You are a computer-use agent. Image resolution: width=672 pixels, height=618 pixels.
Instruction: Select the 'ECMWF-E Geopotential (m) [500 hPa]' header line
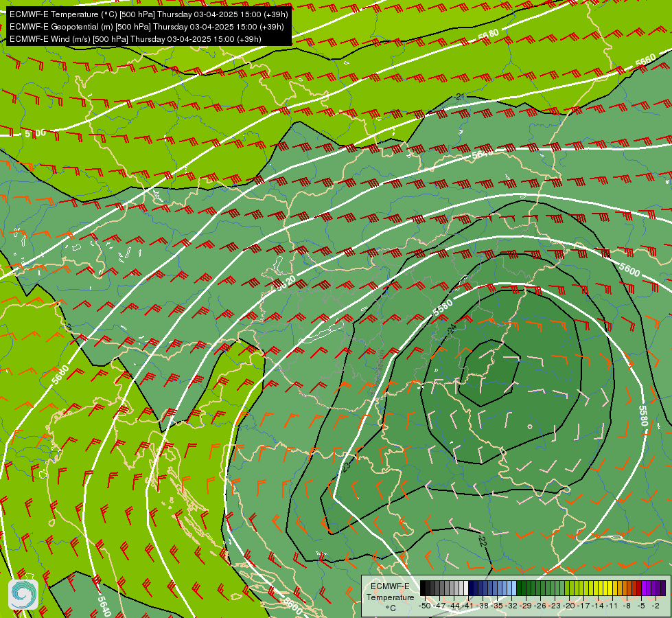click(147, 27)
